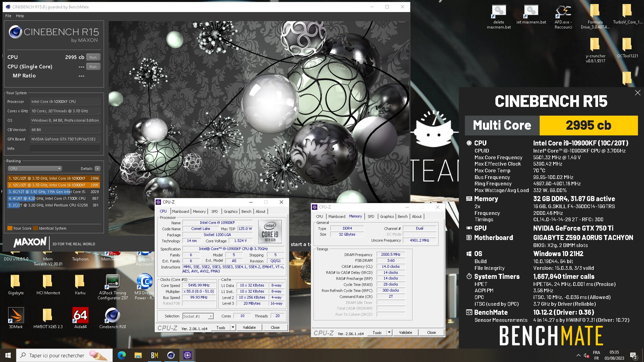This screenshot has height=362, width=644.
Task: Click Tools button in left CPU-Z
Action: point(221,327)
